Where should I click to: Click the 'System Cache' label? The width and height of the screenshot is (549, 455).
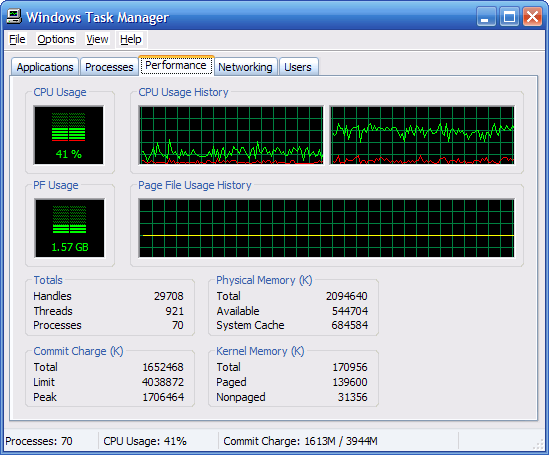tap(250, 325)
